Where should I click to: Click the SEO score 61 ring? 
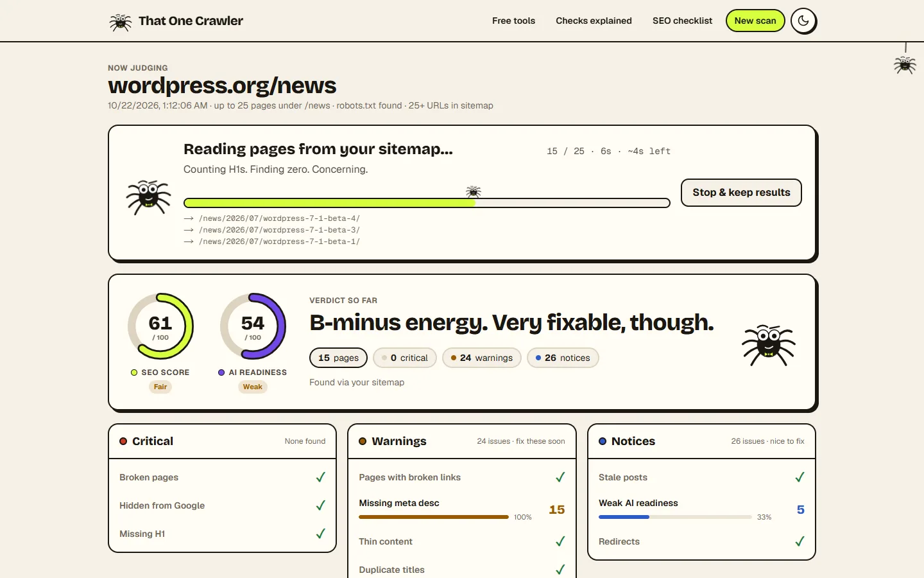point(160,326)
